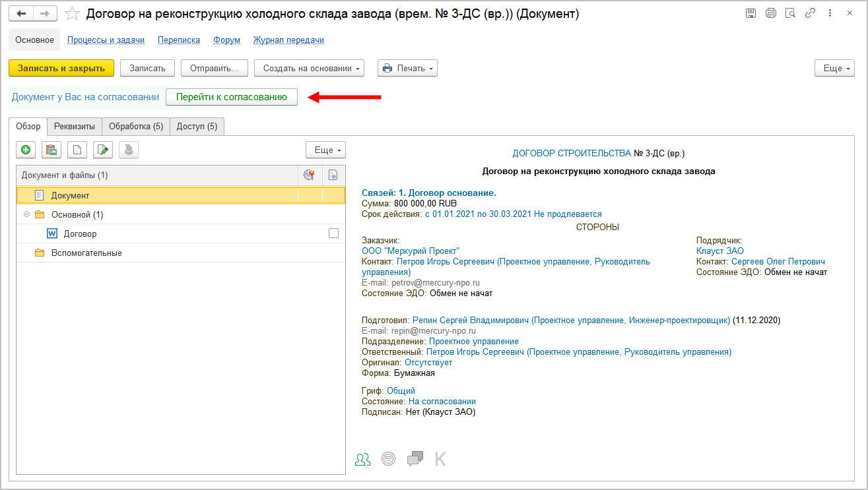Open the ООО "Меркурий Проект" link
Screen dimensions: 868x490
tap(411, 251)
